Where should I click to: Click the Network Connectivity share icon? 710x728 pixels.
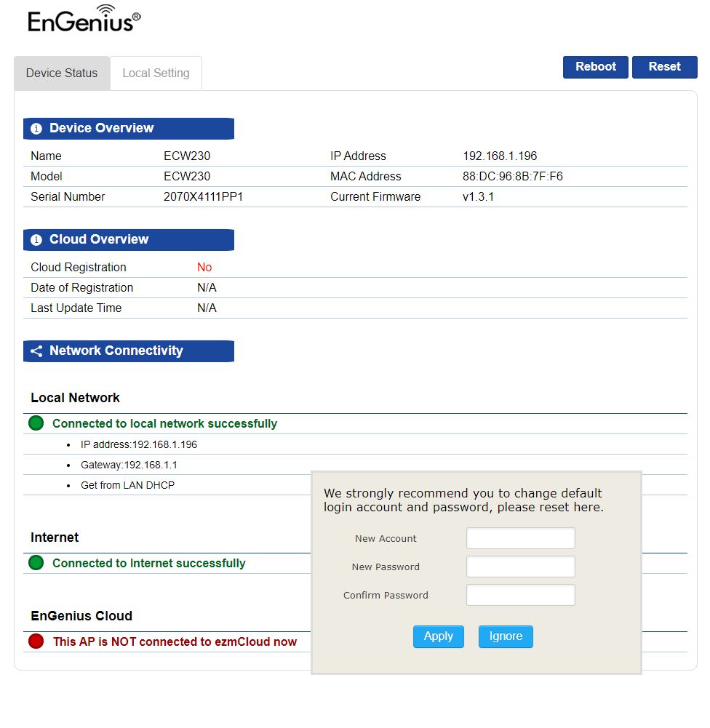tap(36, 351)
